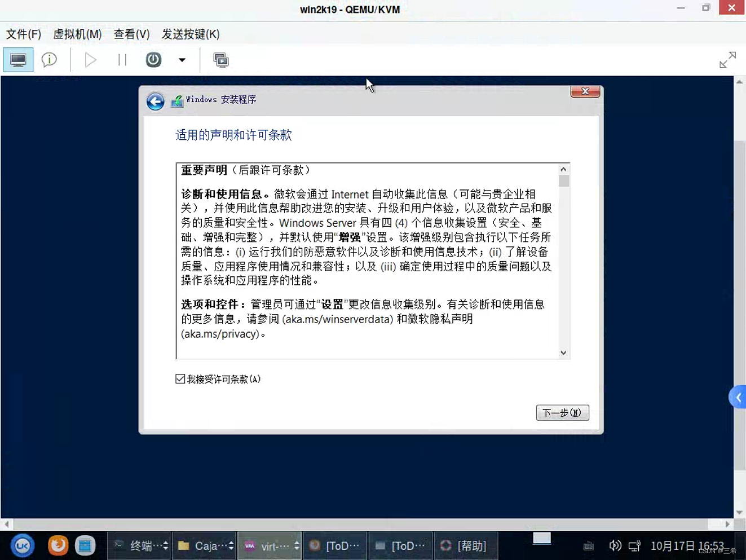Pause the virtual machine
This screenshot has width=746, height=560.
pos(122,60)
